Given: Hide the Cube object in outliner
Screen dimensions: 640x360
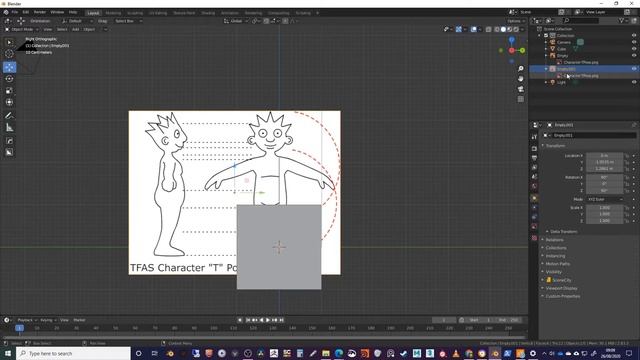Looking at the screenshot, I should (x=634, y=49).
